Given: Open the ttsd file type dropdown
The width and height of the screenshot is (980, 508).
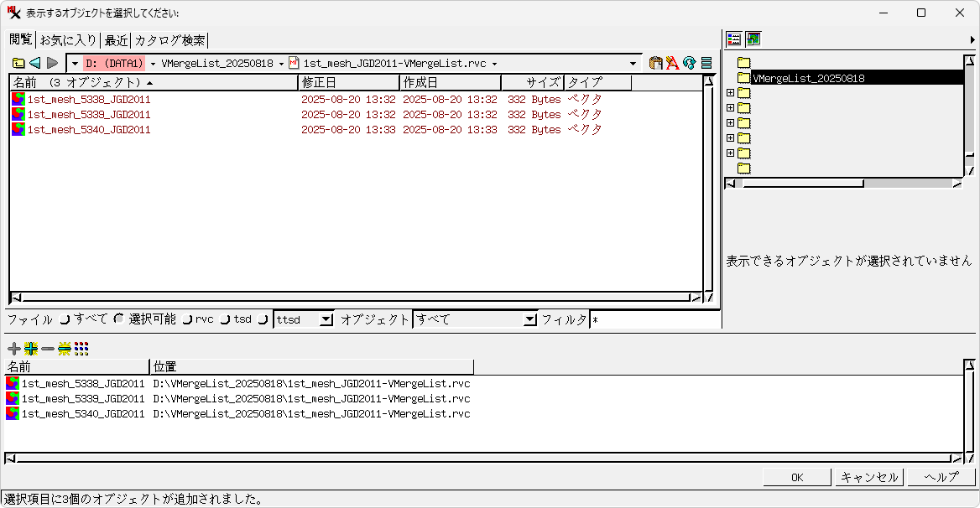Looking at the screenshot, I should pos(326,319).
